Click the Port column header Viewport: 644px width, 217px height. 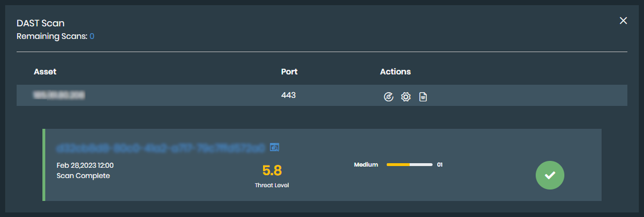pos(289,72)
